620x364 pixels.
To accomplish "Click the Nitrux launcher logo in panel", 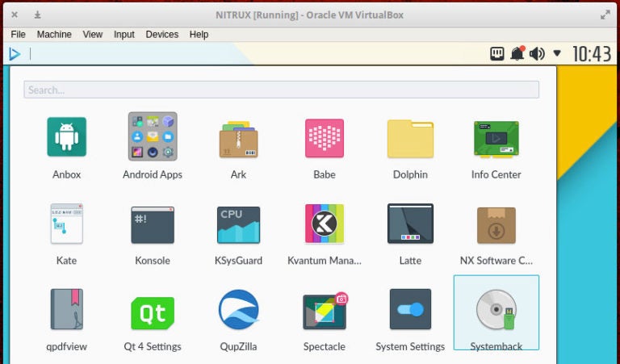I will pyautogui.click(x=15, y=54).
